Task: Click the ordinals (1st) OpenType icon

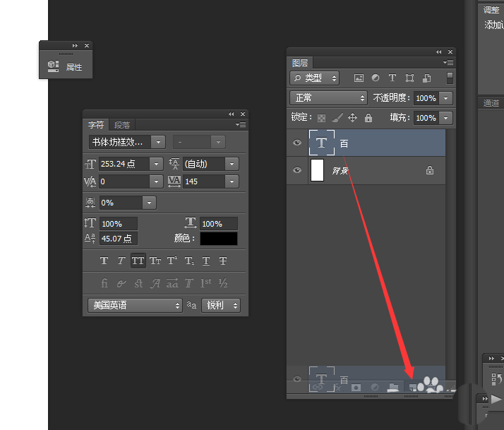Action: point(205,283)
